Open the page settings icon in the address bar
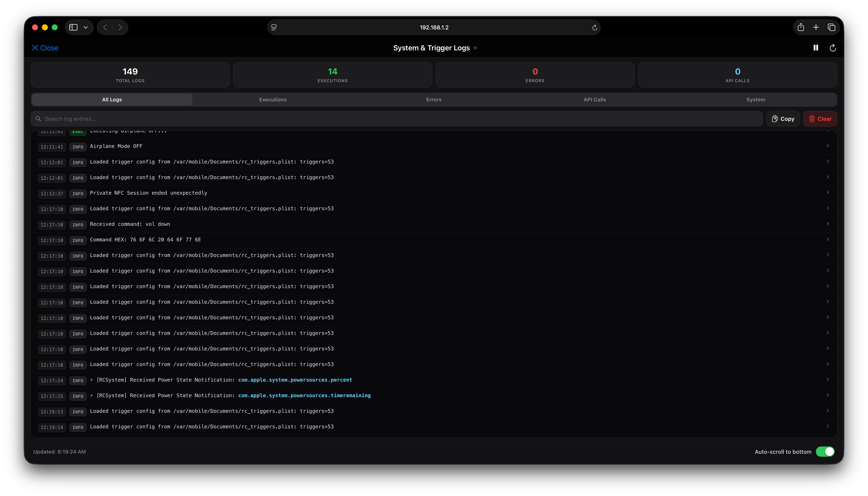868x496 pixels. (x=274, y=28)
